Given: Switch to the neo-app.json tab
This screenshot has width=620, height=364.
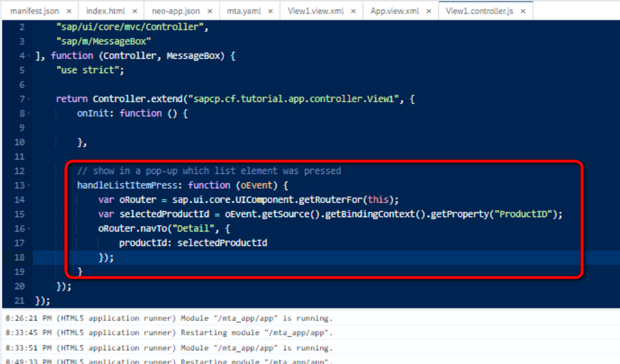Looking at the screenshot, I should pos(176,11).
